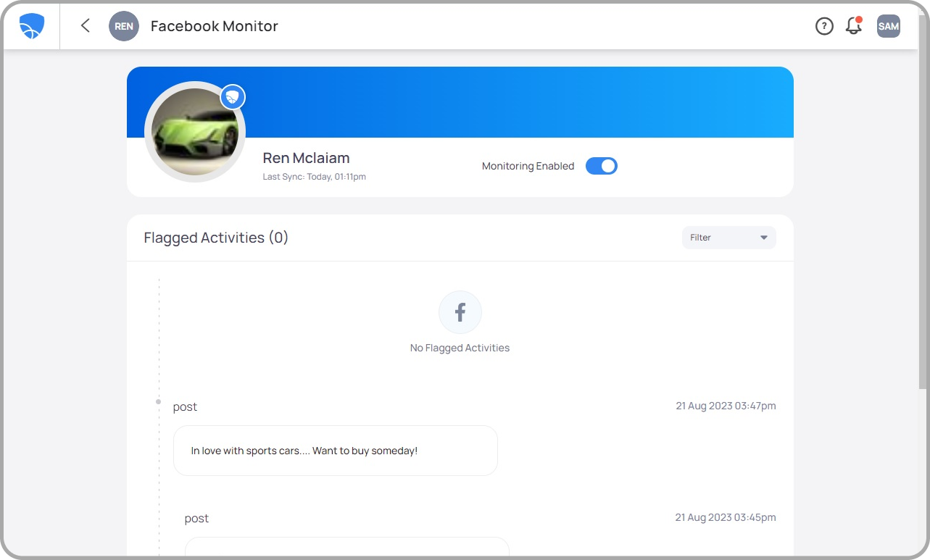Click the post label dated 03:45pm
Image resolution: width=930 pixels, height=560 pixels.
(x=196, y=519)
